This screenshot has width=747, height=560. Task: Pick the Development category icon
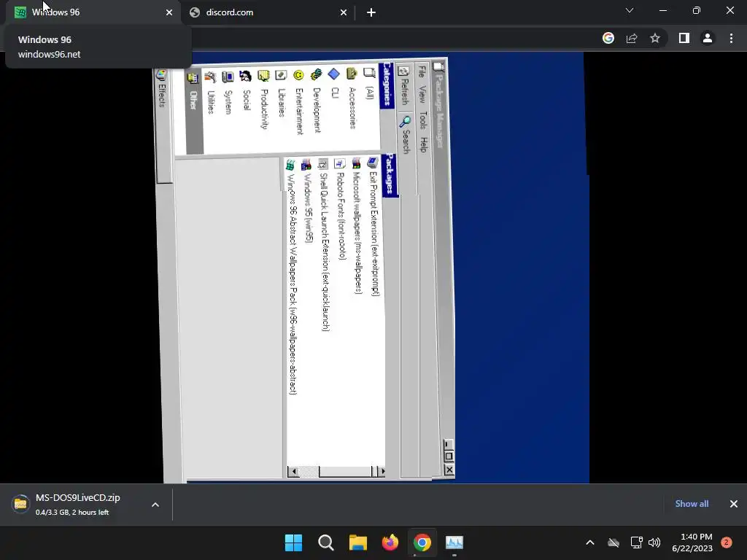[317, 74]
